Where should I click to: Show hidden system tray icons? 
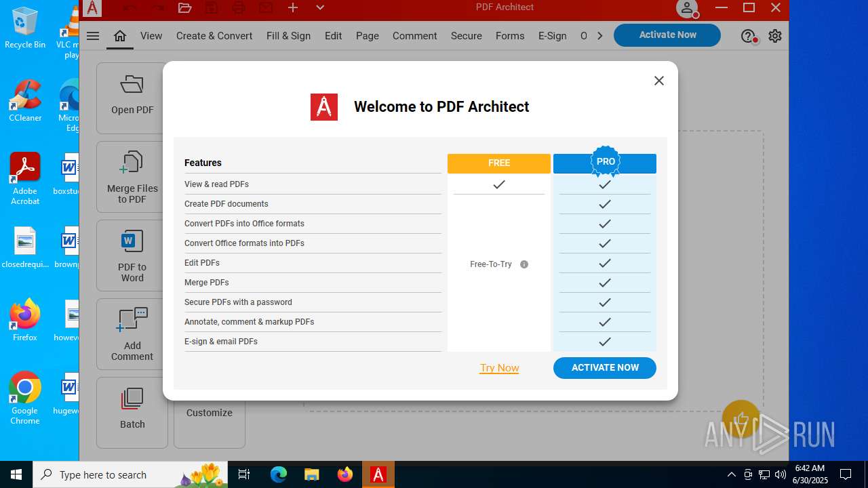(x=731, y=474)
